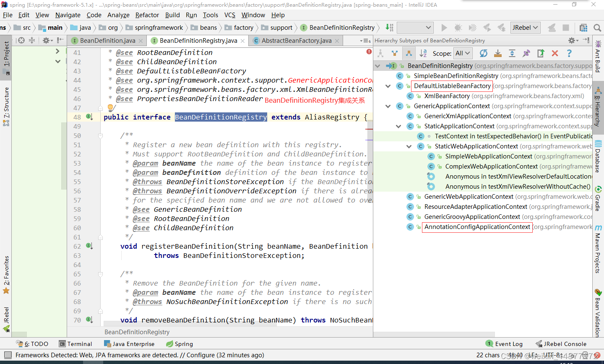Toggle subtypes hierarchy icon
This screenshot has height=364, width=604.
coord(409,53)
